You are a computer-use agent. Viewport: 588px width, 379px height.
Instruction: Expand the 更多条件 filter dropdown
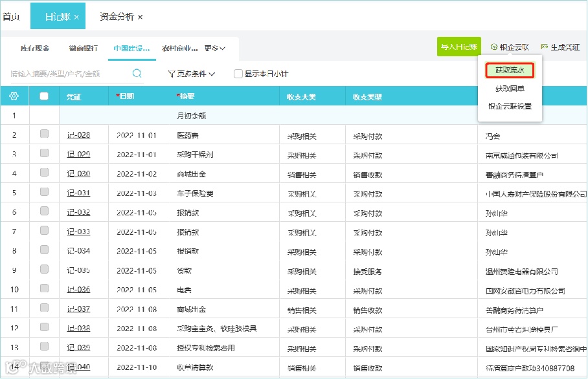[x=196, y=74]
